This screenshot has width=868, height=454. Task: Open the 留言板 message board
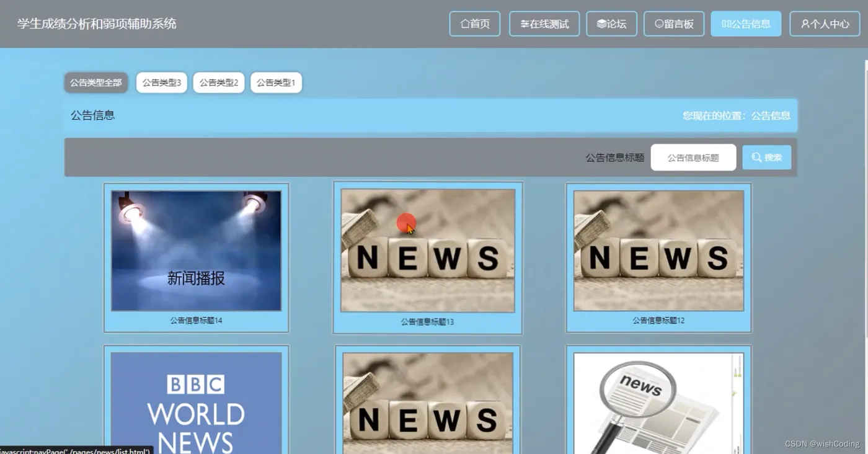click(674, 24)
